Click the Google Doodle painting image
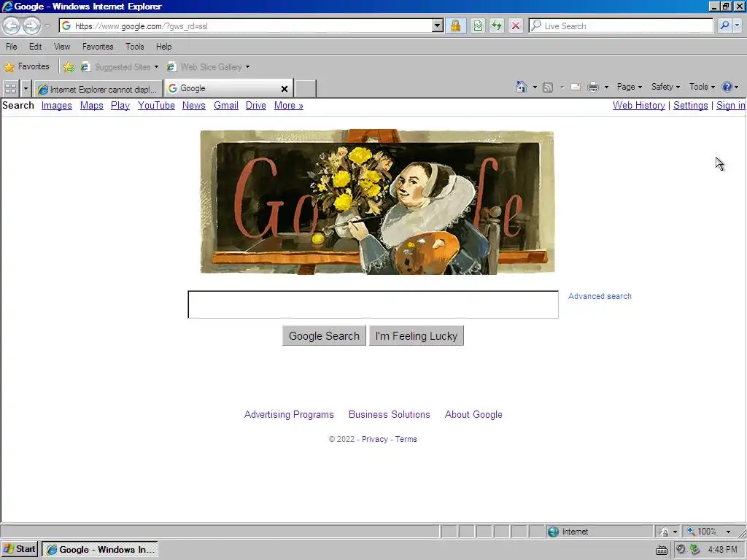The height and width of the screenshot is (560, 747). click(377, 202)
